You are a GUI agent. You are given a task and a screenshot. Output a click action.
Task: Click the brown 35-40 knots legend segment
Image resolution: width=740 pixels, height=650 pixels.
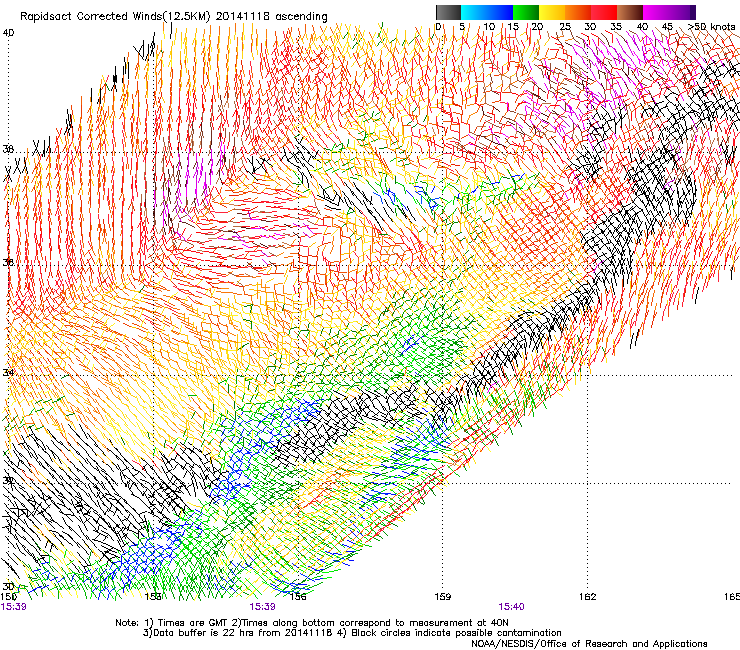630,12
